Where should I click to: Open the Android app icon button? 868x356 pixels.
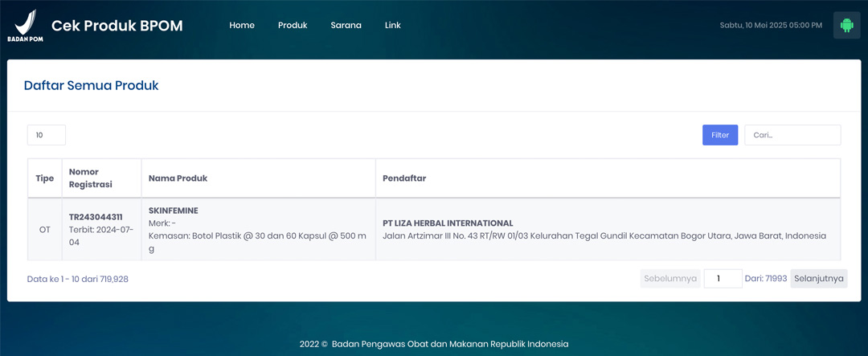click(x=846, y=26)
